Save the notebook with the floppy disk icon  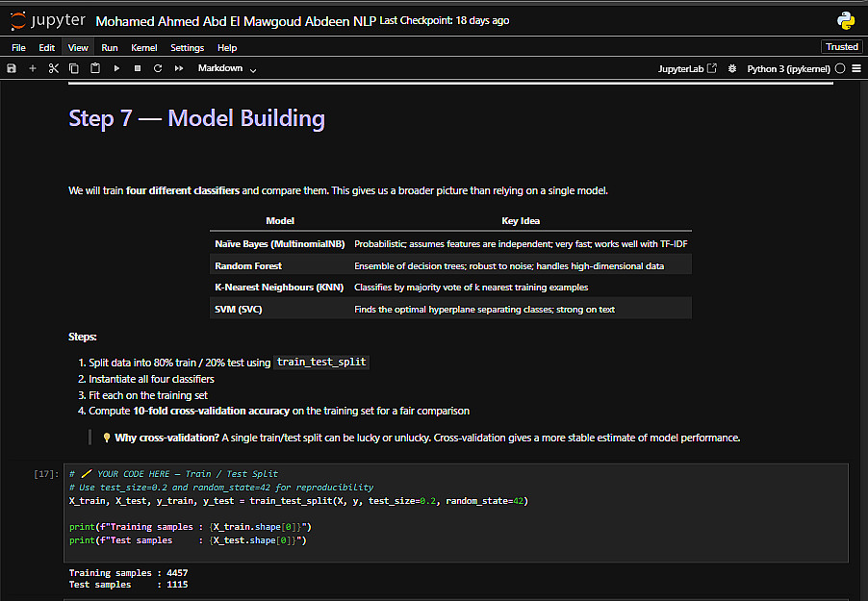pyautogui.click(x=12, y=68)
